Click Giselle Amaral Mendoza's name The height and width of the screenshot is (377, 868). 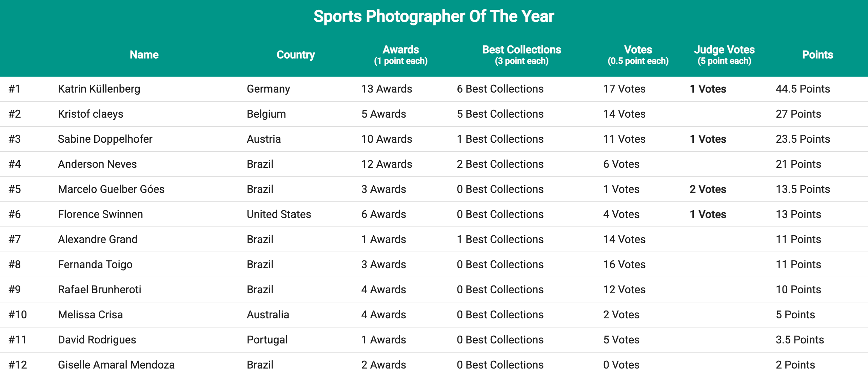[116, 365]
